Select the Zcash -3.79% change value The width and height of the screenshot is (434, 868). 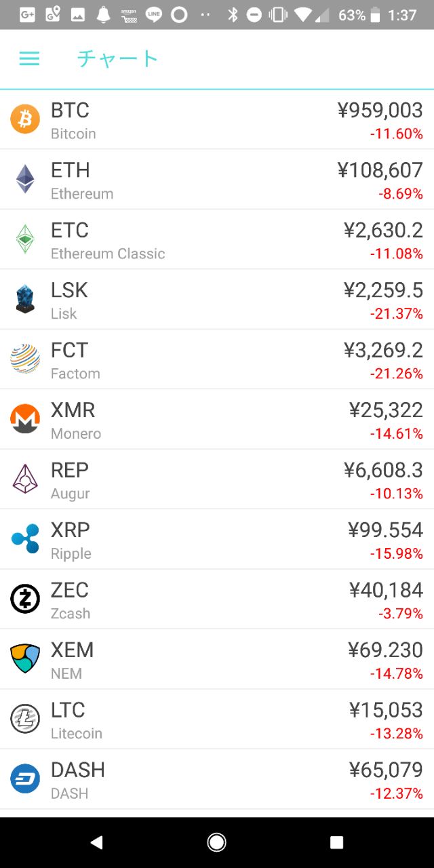click(x=400, y=614)
